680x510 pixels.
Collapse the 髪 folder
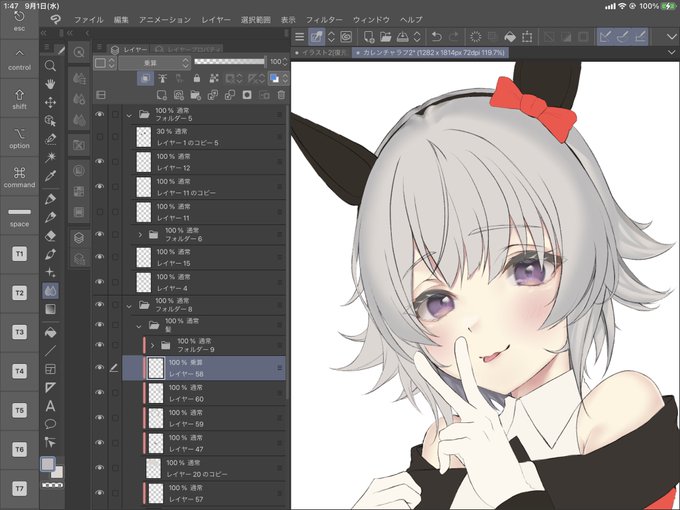point(138,326)
